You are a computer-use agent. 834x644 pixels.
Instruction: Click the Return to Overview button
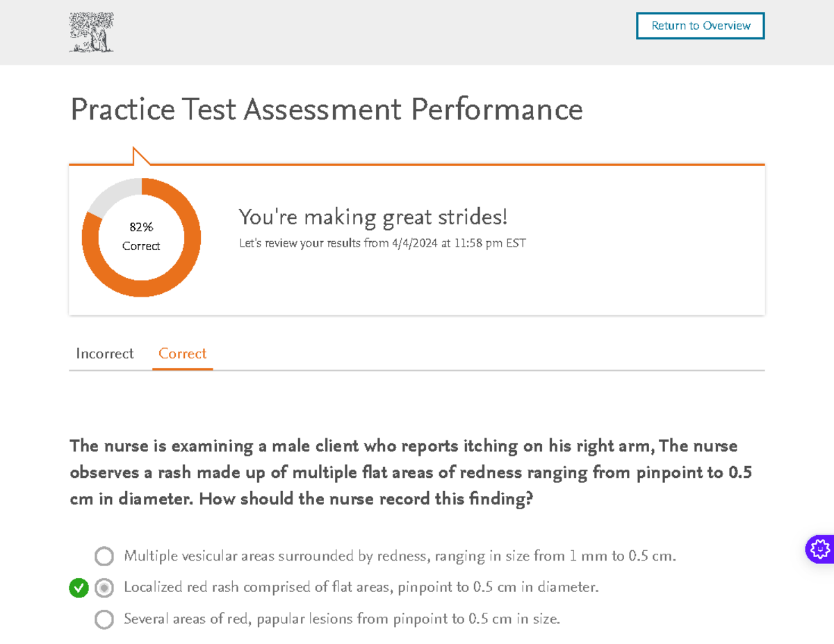point(700,25)
